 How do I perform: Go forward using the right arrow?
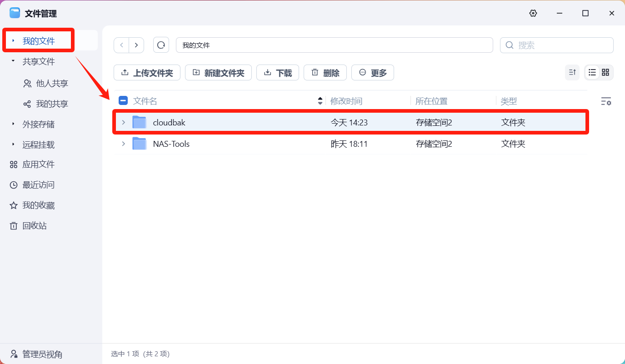tap(136, 45)
